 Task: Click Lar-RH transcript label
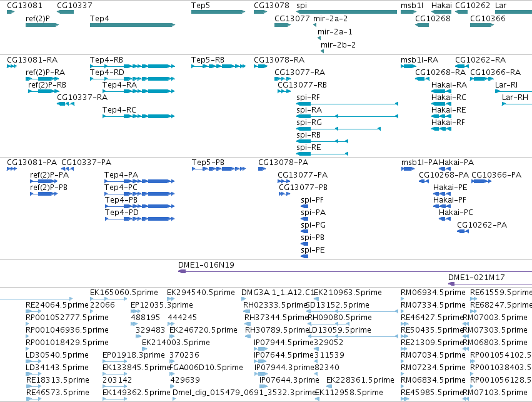(515, 98)
